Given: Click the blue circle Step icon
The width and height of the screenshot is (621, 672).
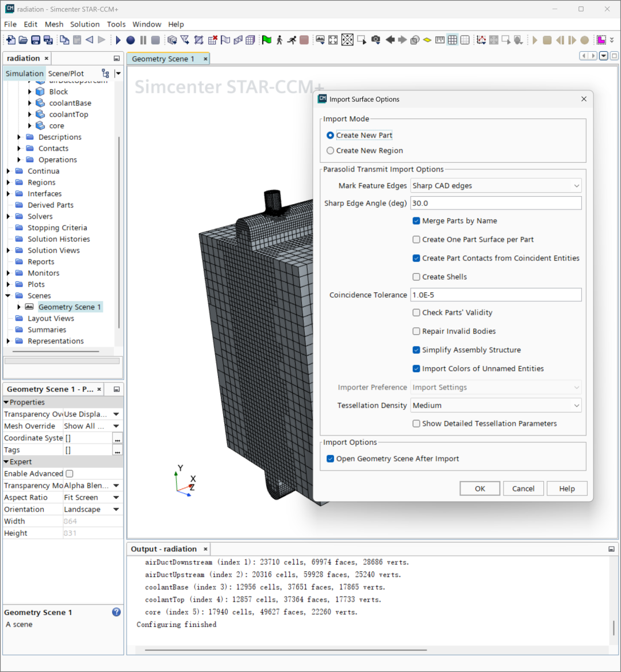Looking at the screenshot, I should [x=131, y=40].
